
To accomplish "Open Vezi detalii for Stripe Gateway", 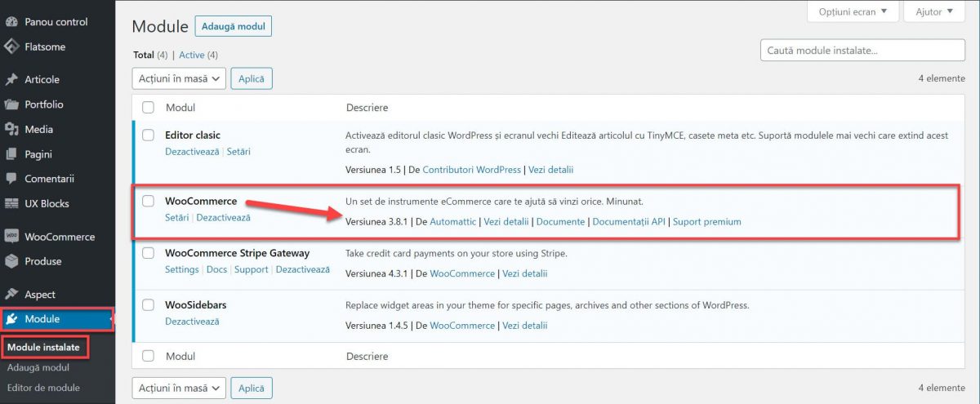I will (524, 273).
